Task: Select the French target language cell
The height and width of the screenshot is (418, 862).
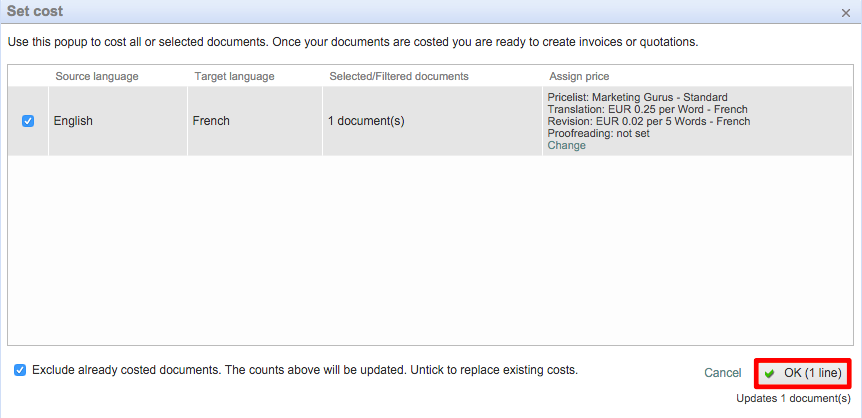Action: point(211,121)
